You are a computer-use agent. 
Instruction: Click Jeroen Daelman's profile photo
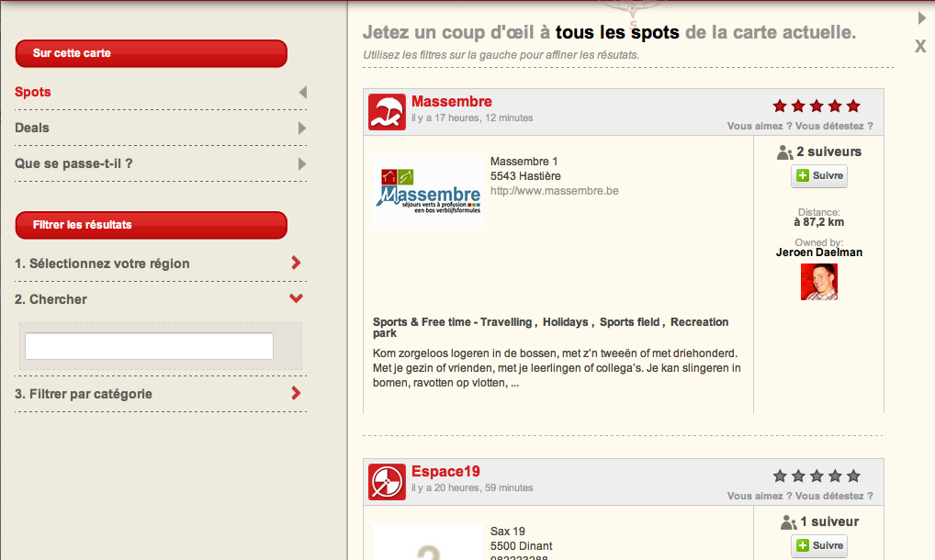(x=818, y=282)
